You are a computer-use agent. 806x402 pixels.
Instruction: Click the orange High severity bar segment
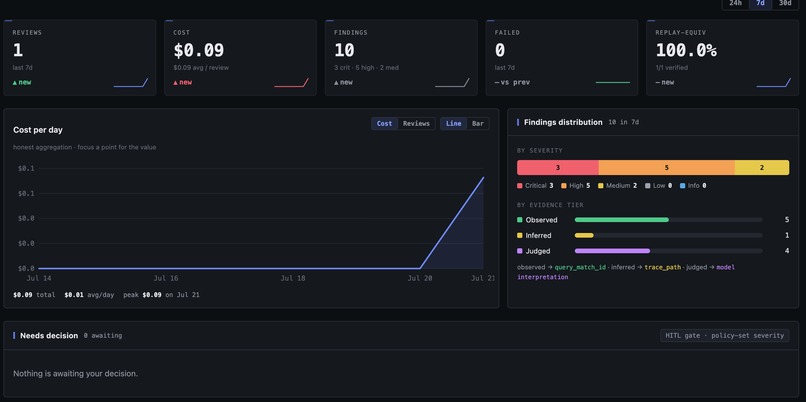coord(667,168)
